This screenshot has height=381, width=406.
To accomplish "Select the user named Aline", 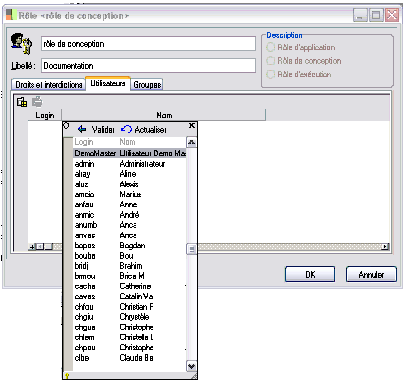I will pos(130,174).
